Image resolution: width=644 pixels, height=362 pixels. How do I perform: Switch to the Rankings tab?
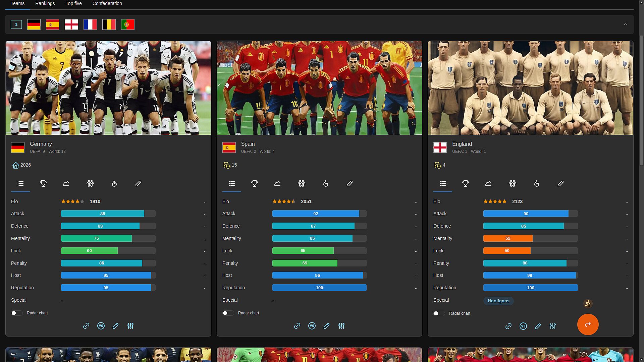[x=45, y=3]
